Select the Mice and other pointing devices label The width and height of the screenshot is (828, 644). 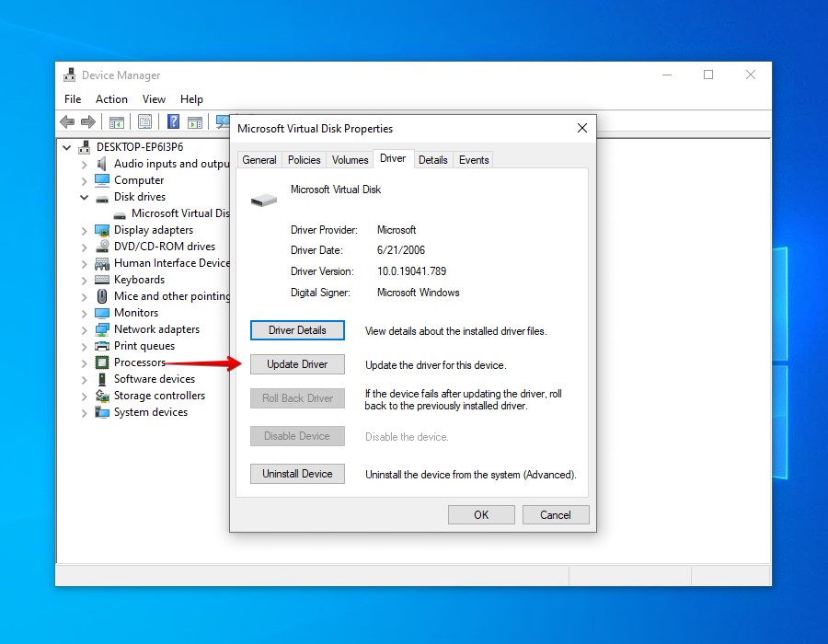coord(172,296)
